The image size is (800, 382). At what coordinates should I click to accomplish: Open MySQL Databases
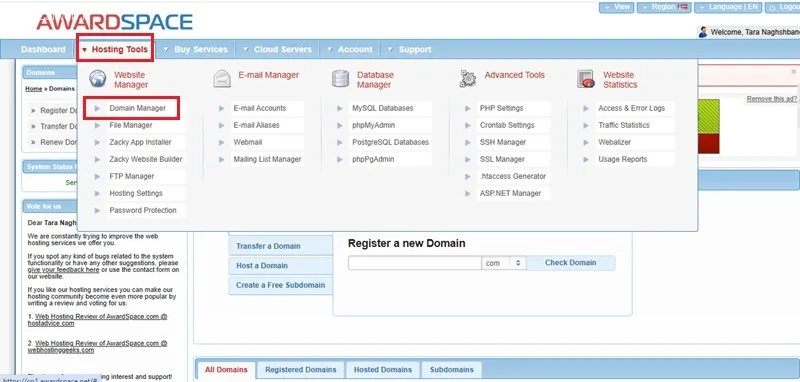pos(383,108)
